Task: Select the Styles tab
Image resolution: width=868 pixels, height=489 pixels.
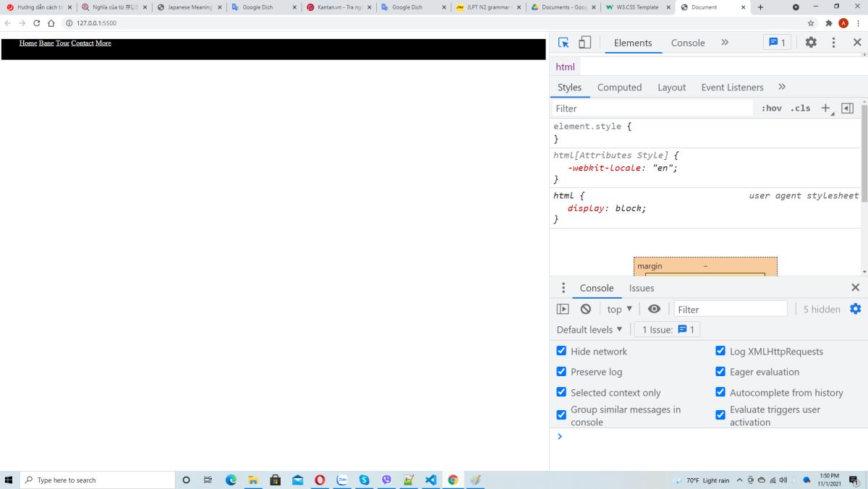Action: pyautogui.click(x=569, y=87)
